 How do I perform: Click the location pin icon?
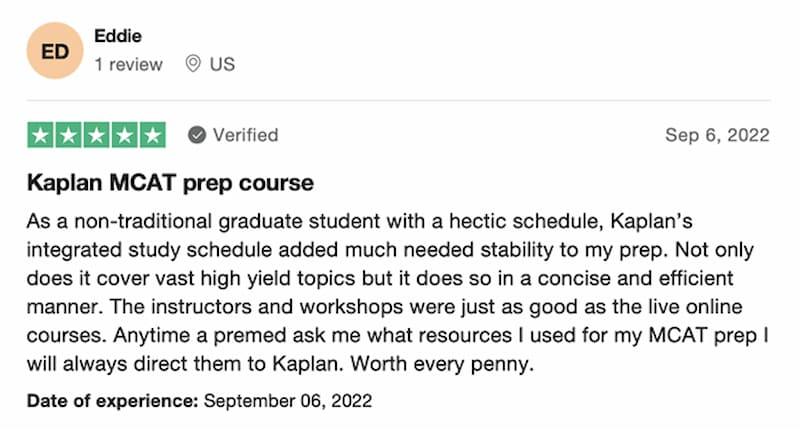point(193,64)
